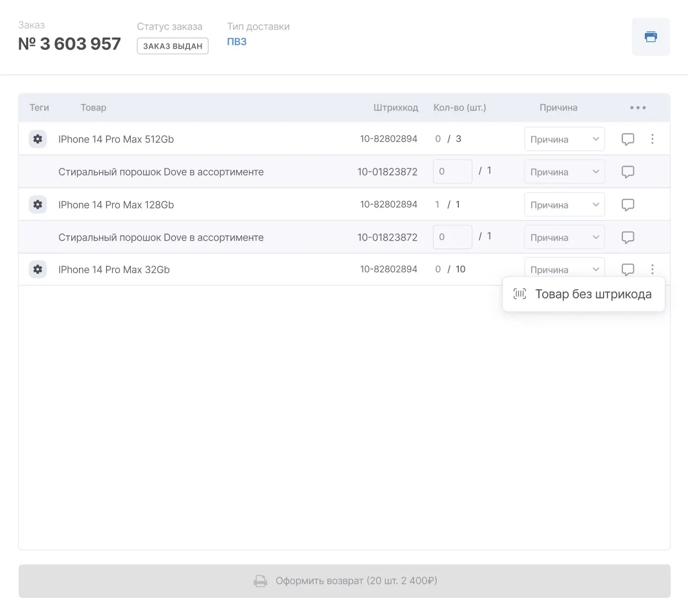Expand reason dropdown for first Dove powder
The width and height of the screenshot is (688, 616).
(564, 172)
